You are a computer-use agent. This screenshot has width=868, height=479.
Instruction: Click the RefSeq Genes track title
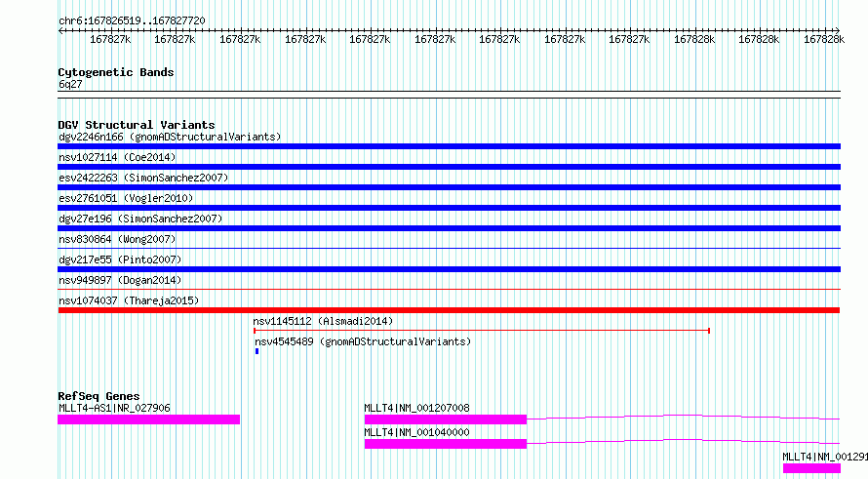[99, 396]
